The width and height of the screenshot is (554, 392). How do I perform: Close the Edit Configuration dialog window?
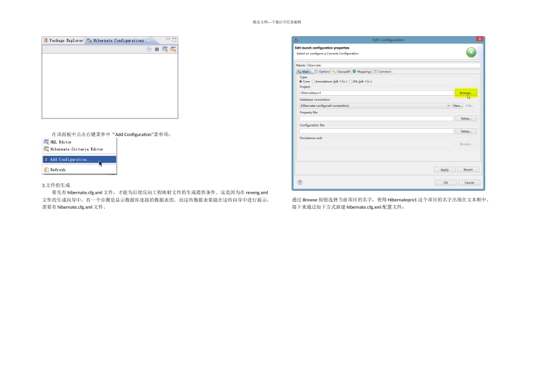pyautogui.click(x=480, y=39)
